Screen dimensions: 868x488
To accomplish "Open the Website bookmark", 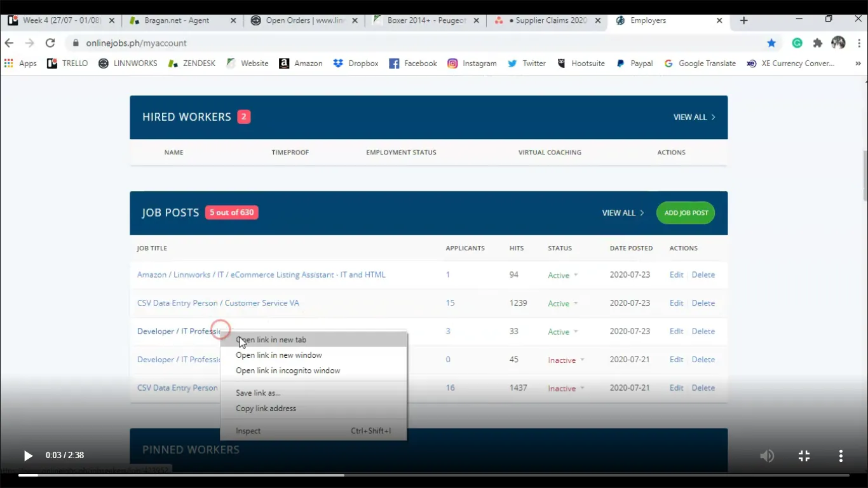I will pyautogui.click(x=247, y=64).
